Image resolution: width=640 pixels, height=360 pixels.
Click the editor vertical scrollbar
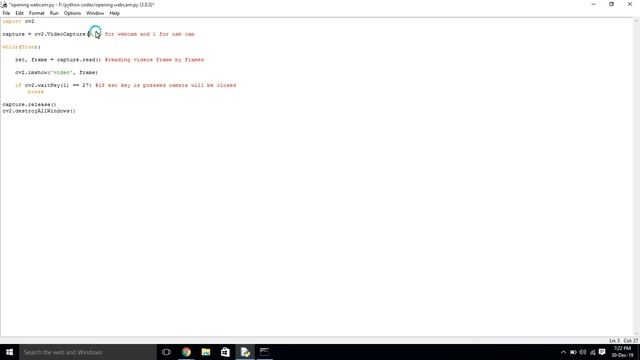click(637, 177)
